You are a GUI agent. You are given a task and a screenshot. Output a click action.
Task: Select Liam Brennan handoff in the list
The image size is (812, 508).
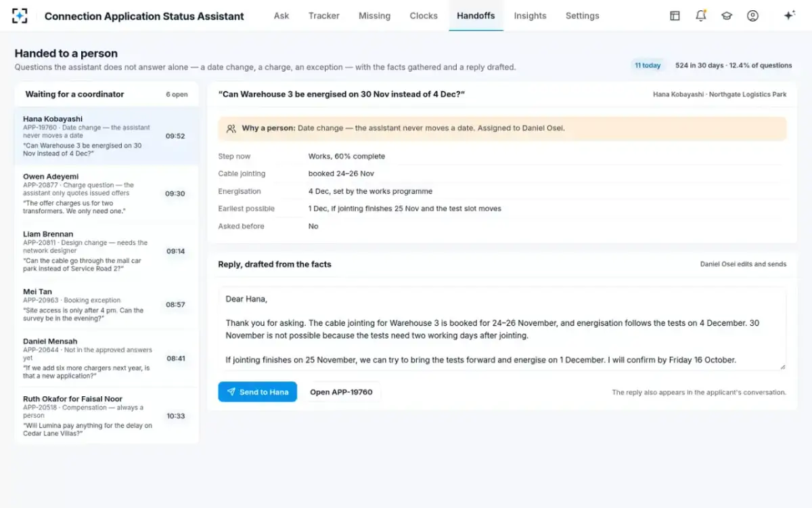[107, 251]
